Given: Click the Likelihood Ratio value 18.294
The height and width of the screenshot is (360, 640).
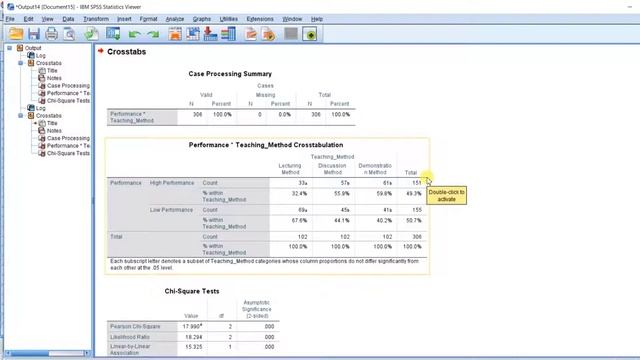Looking at the screenshot, I should point(193,337).
